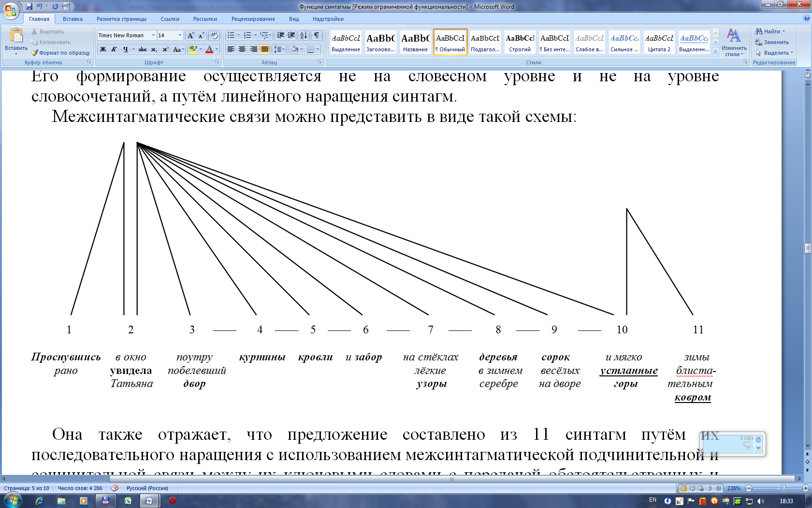Click Заменить (Replace) button

[x=772, y=42]
